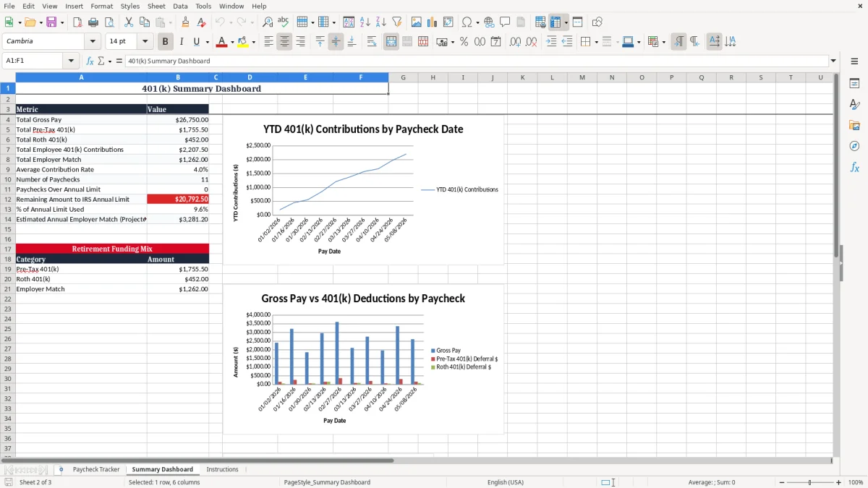Open Borders dropdown arrow
The image size is (868, 488).
coord(597,42)
